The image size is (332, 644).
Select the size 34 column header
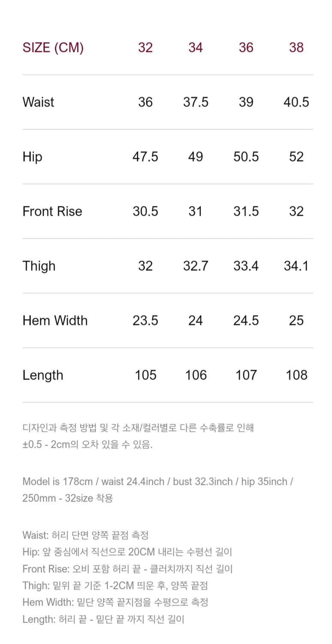(196, 47)
